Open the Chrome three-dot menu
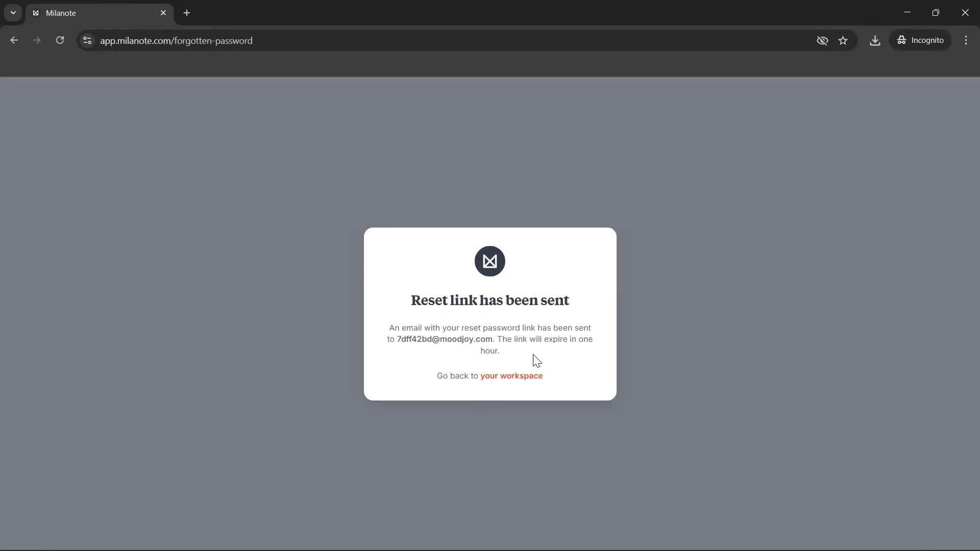Screen dimensions: 980x551 coord(966,40)
